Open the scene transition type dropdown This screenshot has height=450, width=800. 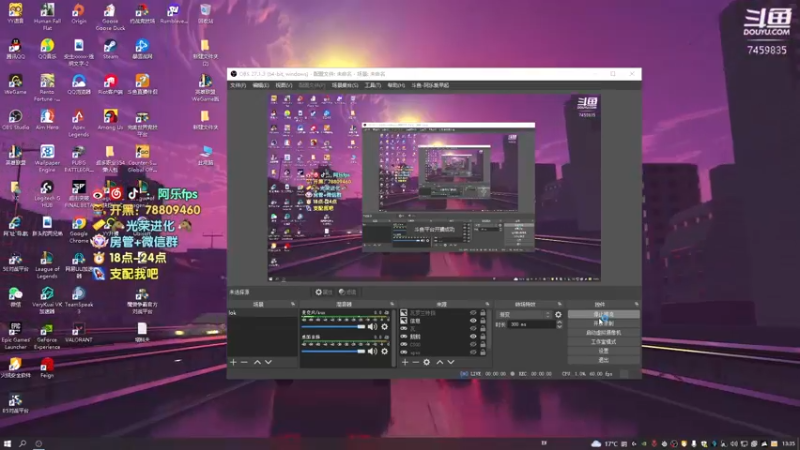click(x=524, y=314)
